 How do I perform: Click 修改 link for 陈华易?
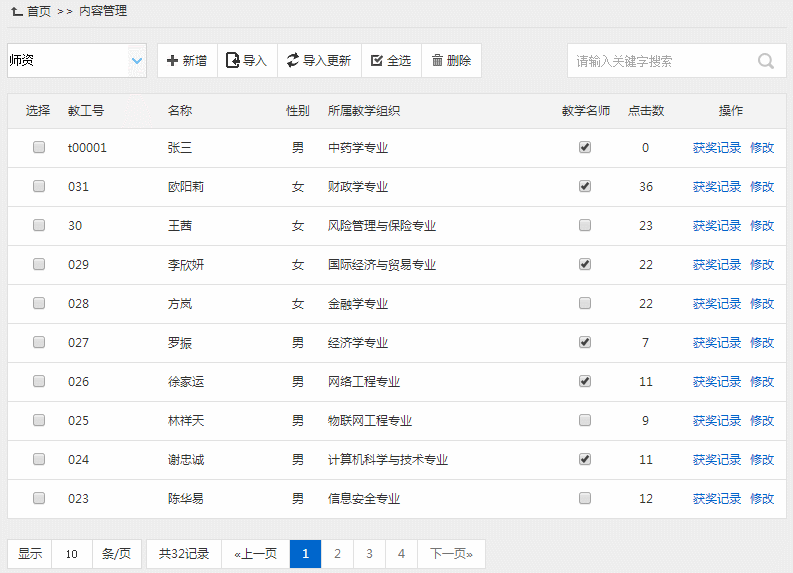click(x=762, y=499)
